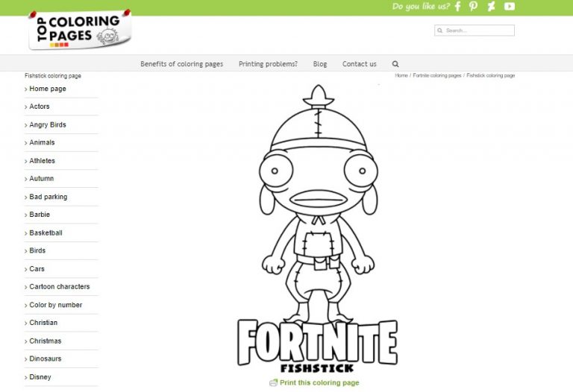The height and width of the screenshot is (392, 573).
Task: Click the Fishstick coloring page heading text
Action: [x=53, y=76]
